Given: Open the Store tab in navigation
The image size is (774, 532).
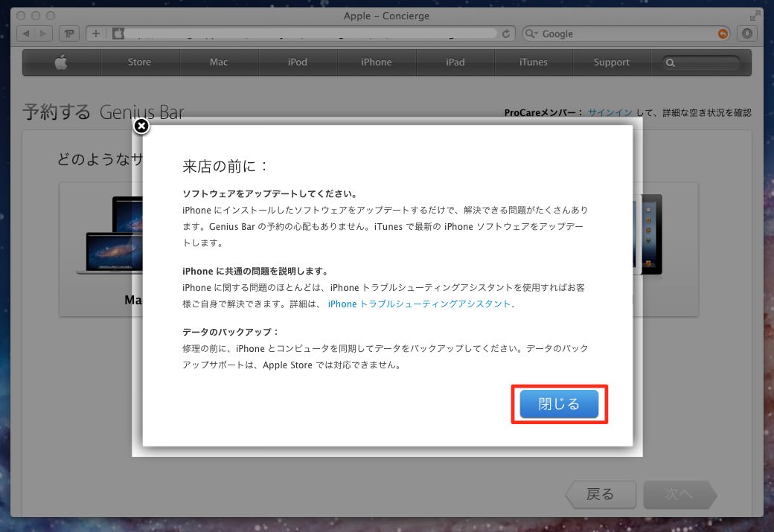Looking at the screenshot, I should click(x=140, y=63).
